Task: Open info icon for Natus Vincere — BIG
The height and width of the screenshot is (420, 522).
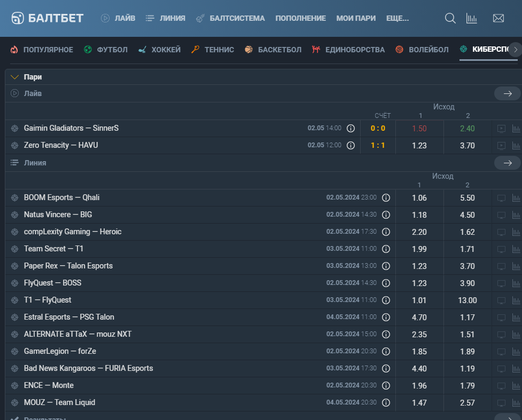Action: [x=386, y=215]
